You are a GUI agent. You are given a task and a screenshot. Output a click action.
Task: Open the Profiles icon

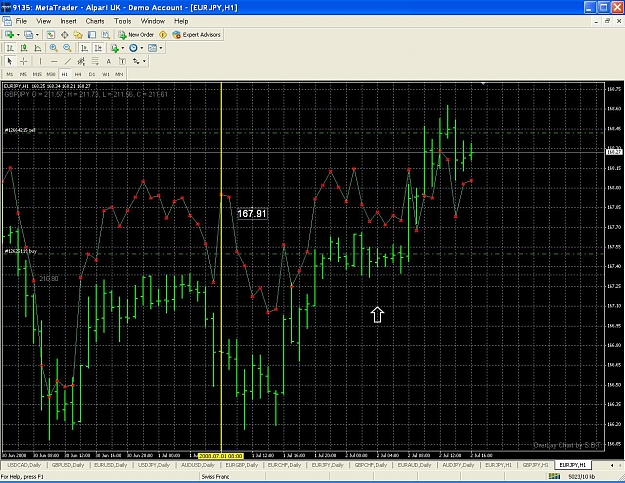pos(28,35)
